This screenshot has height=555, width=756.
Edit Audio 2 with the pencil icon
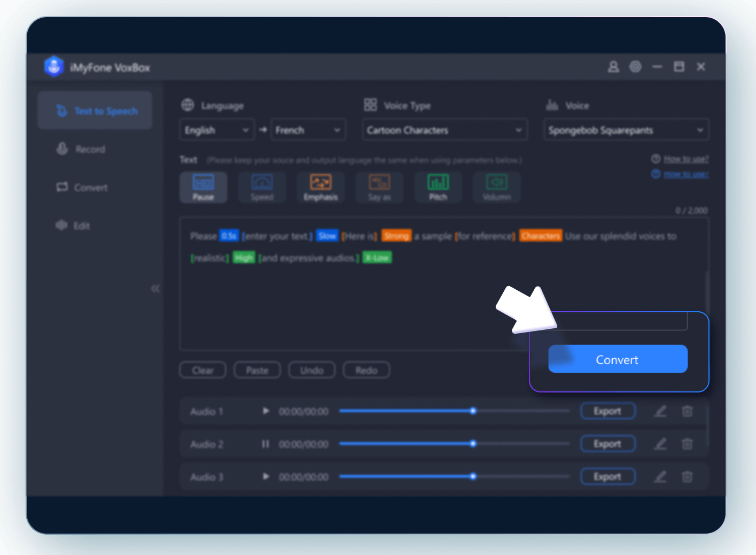(x=660, y=444)
